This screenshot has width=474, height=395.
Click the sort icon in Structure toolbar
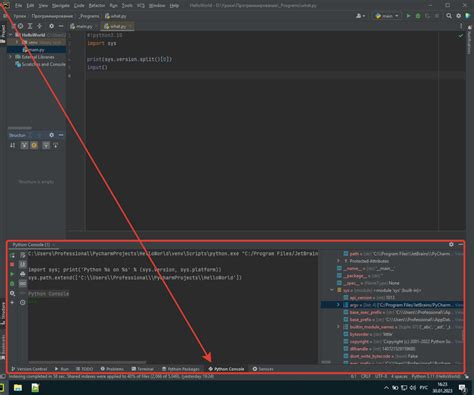(13, 145)
